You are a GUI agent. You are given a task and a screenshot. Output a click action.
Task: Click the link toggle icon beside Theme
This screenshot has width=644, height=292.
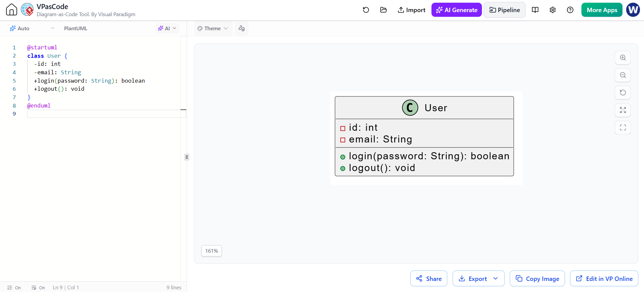tap(241, 29)
